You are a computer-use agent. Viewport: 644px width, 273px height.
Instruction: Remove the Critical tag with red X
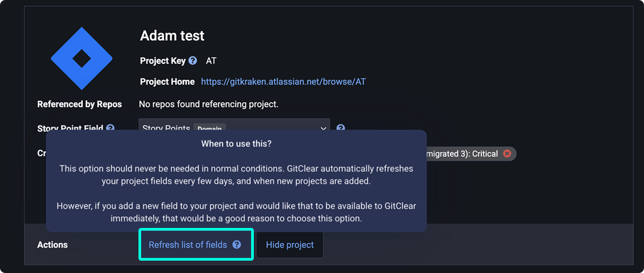pos(507,153)
